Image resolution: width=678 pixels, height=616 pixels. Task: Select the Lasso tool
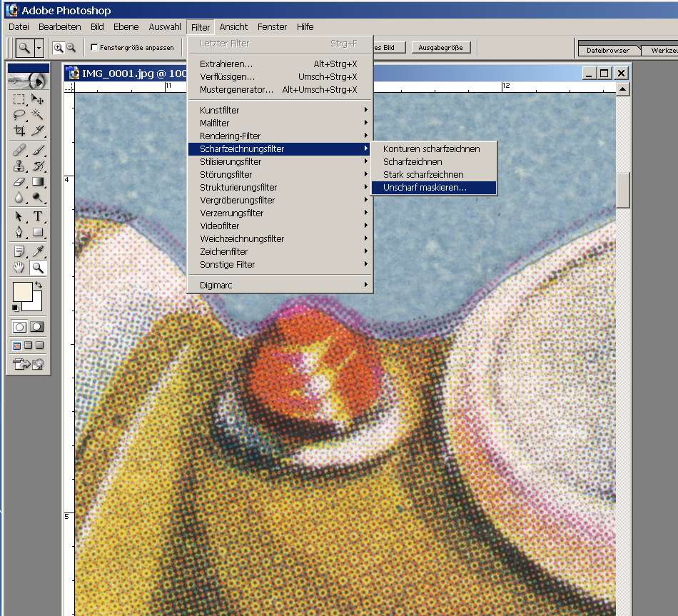click(x=19, y=115)
